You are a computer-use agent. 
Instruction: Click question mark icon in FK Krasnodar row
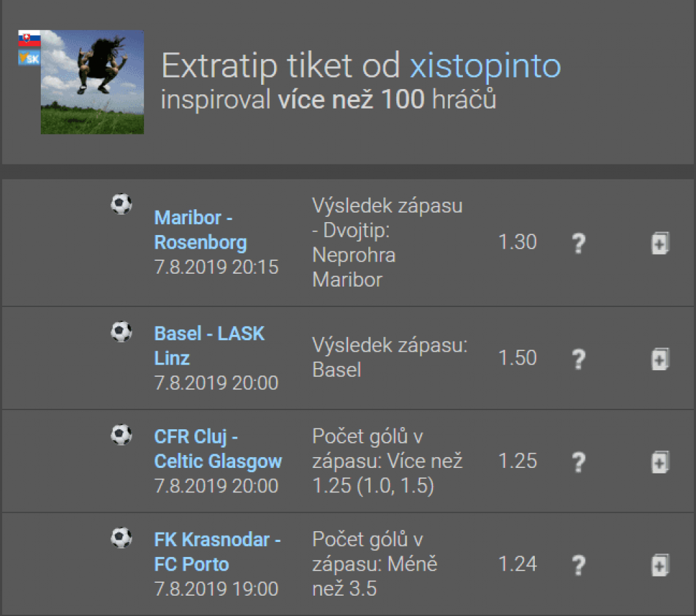(x=578, y=565)
